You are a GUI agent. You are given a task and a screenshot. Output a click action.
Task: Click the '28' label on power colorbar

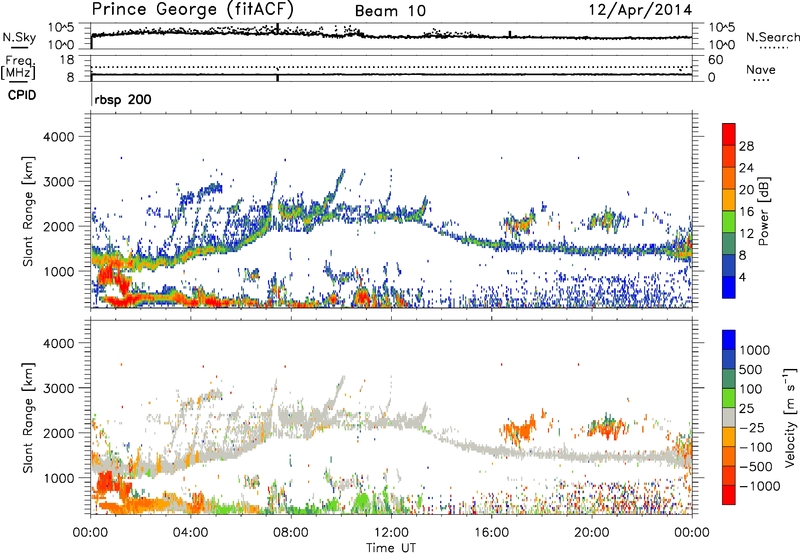point(746,146)
